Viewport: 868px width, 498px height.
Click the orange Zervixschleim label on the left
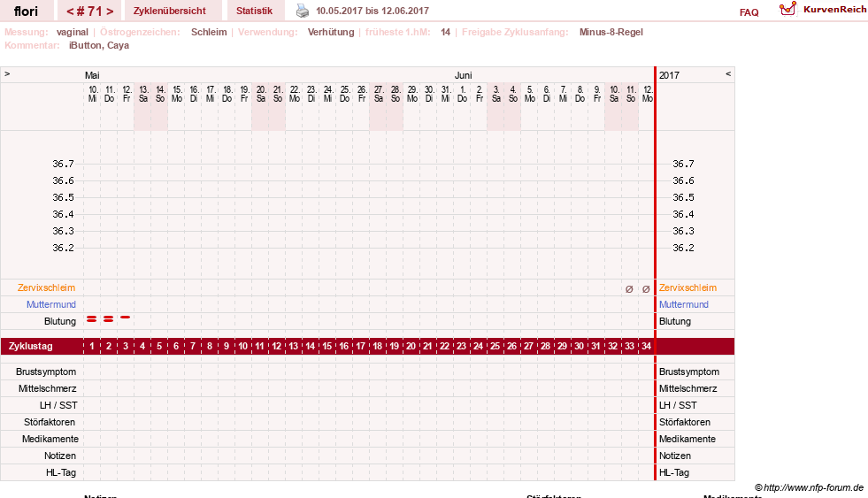coord(46,287)
